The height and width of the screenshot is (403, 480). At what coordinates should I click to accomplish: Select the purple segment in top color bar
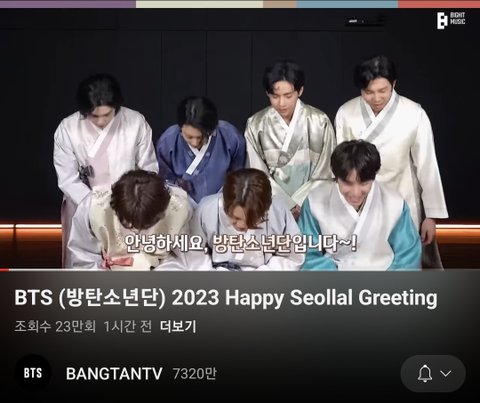[68, 4]
